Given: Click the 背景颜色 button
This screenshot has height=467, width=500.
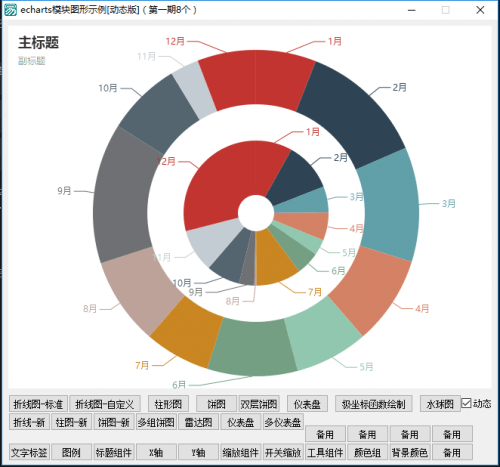Looking at the screenshot, I should pyautogui.click(x=410, y=452).
